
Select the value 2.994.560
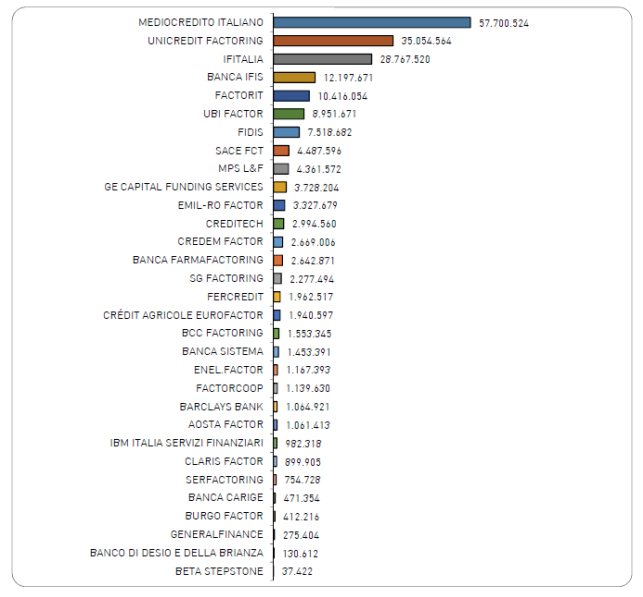[315, 224]
